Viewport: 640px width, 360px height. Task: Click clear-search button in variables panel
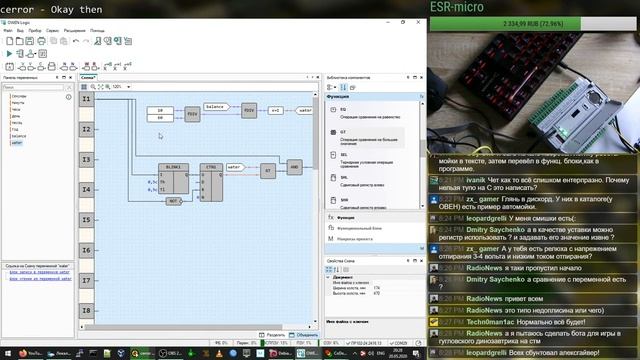point(69,87)
